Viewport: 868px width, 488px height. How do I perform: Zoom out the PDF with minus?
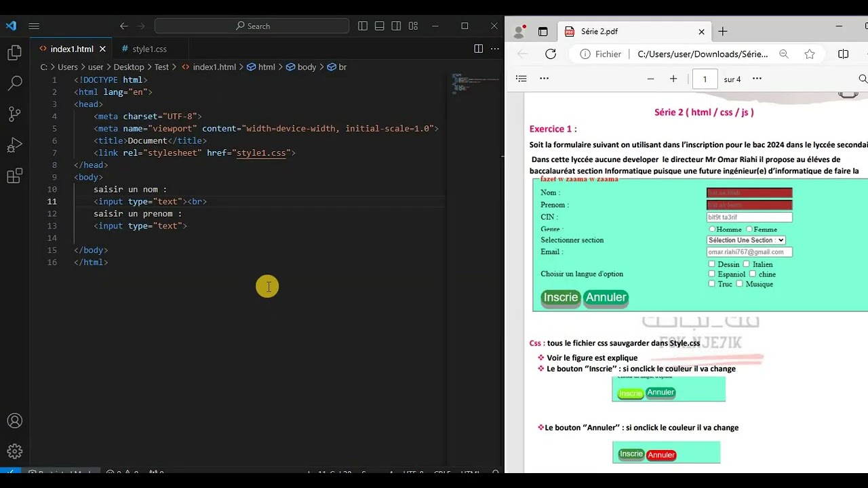[x=650, y=79]
